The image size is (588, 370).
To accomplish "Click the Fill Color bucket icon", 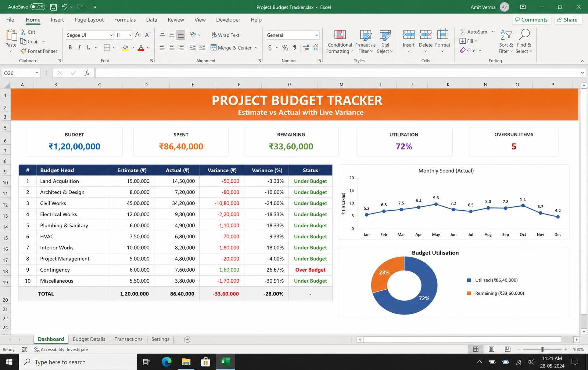I will 125,47.
